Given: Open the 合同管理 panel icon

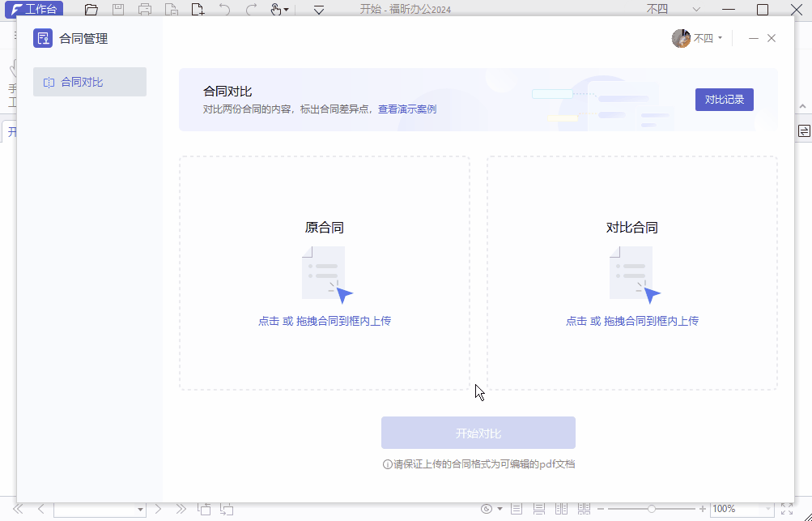Looking at the screenshot, I should (x=42, y=37).
